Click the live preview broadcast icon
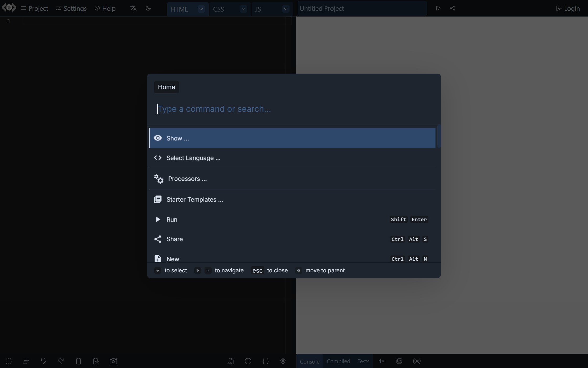Image resolution: width=588 pixels, height=368 pixels. coord(417,361)
